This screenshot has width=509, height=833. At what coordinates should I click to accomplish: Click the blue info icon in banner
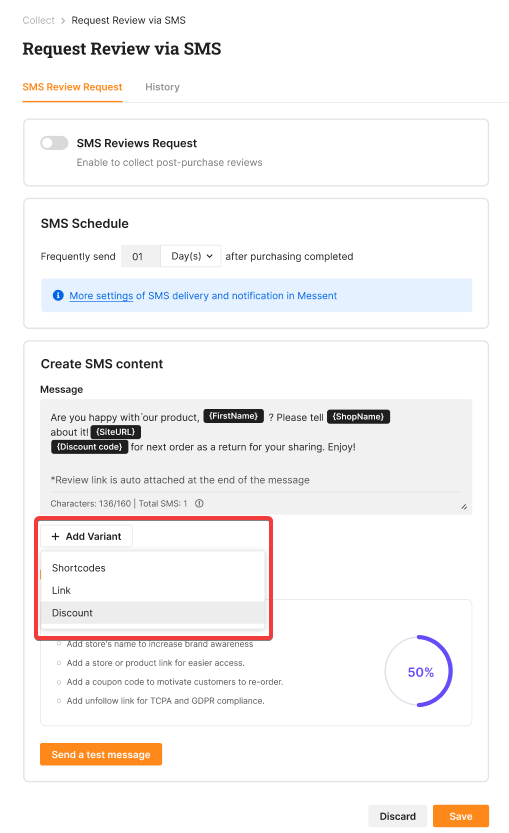[58, 295]
